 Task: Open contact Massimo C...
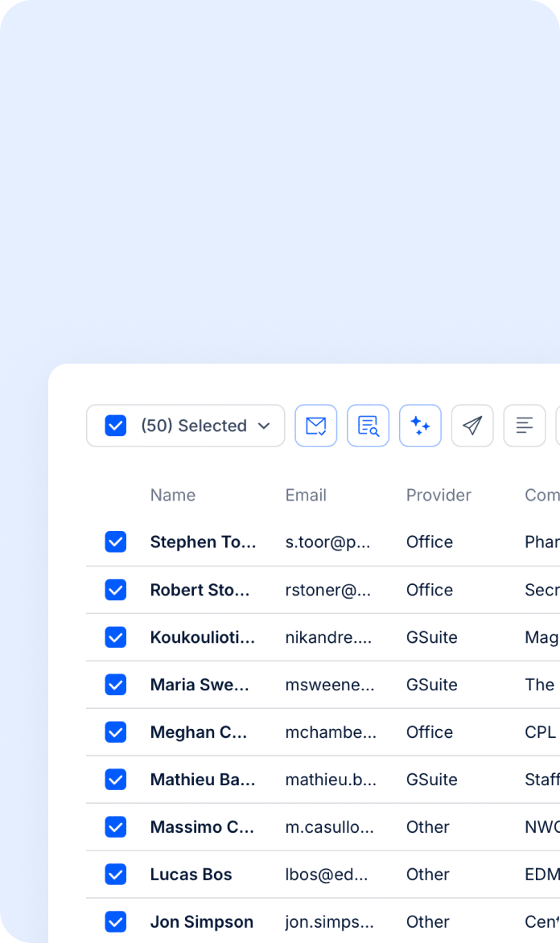coord(202,827)
